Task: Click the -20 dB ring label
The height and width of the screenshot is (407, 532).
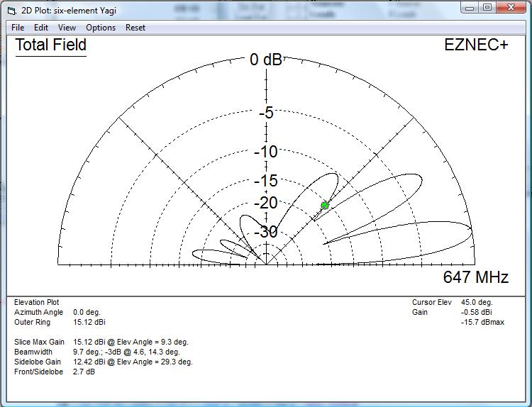Action: pyautogui.click(x=267, y=203)
